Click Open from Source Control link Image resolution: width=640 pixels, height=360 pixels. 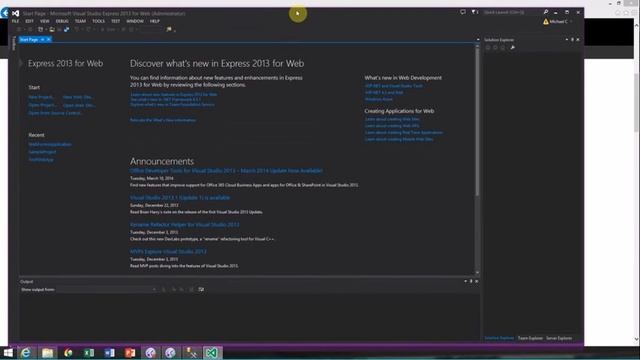click(55, 113)
